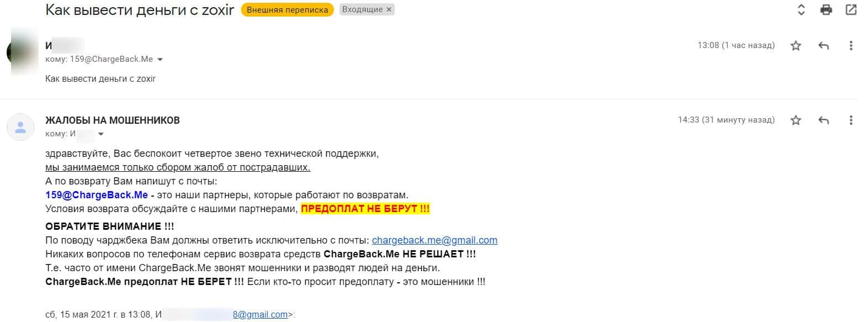Star the 14:33 reply message
The height and width of the screenshot is (322, 868).
tap(796, 120)
